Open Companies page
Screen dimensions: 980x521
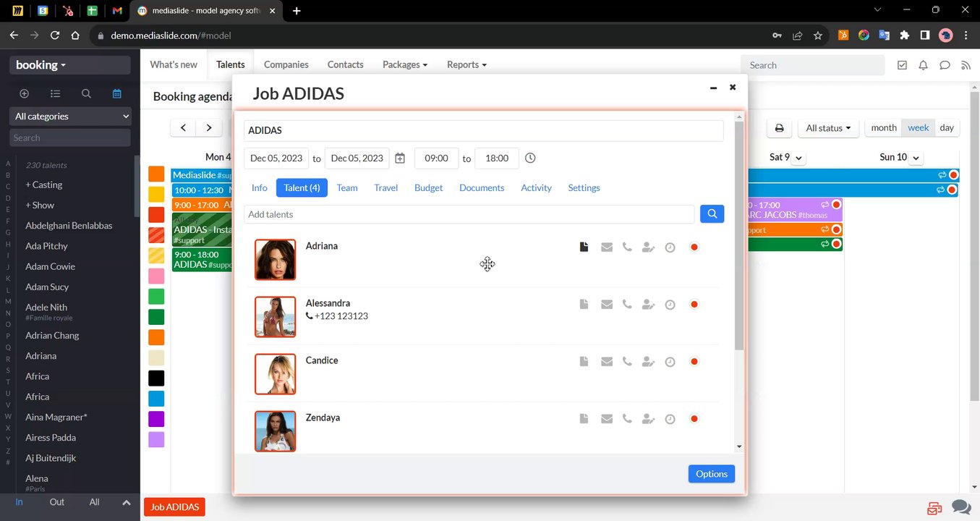[286, 64]
